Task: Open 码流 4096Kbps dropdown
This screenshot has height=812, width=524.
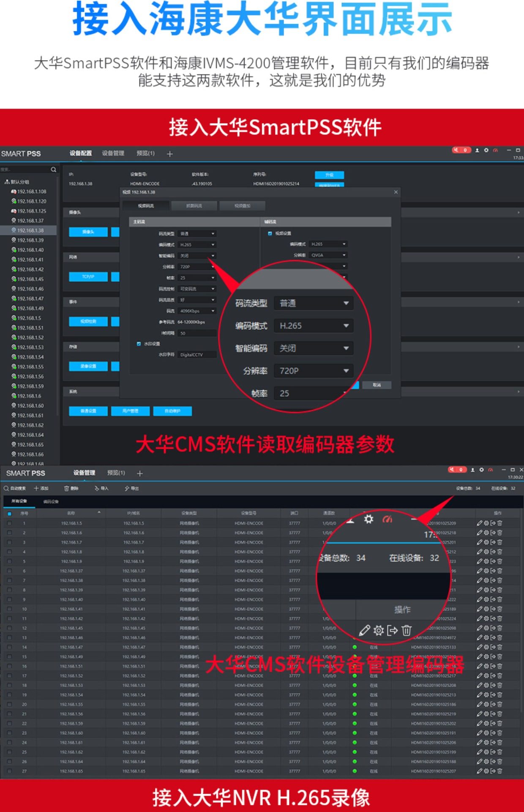Action: click(197, 311)
